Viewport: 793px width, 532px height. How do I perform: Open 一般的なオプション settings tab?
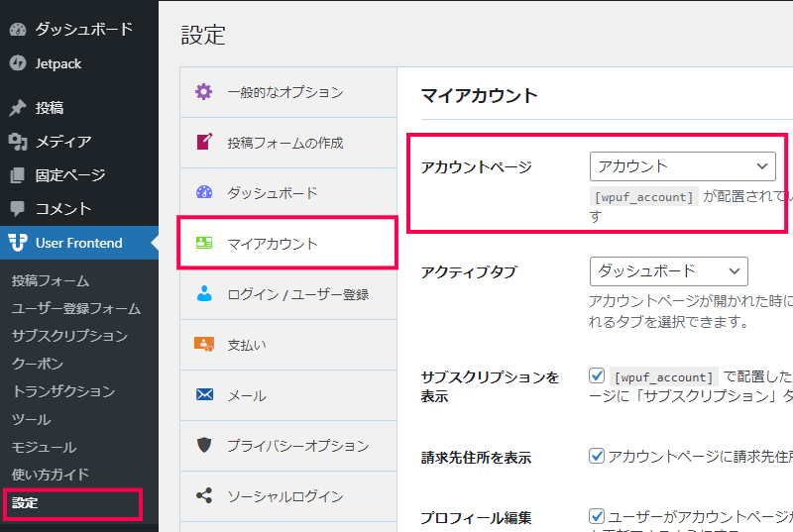tap(288, 92)
